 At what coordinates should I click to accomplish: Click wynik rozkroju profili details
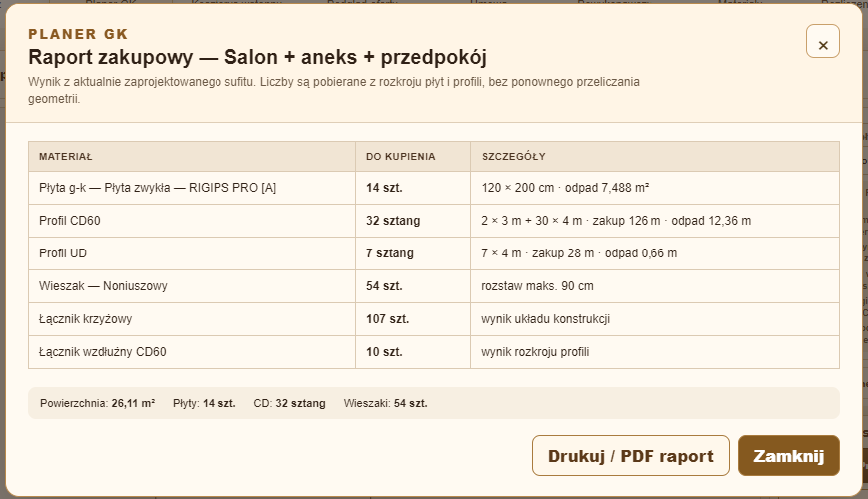654,352
